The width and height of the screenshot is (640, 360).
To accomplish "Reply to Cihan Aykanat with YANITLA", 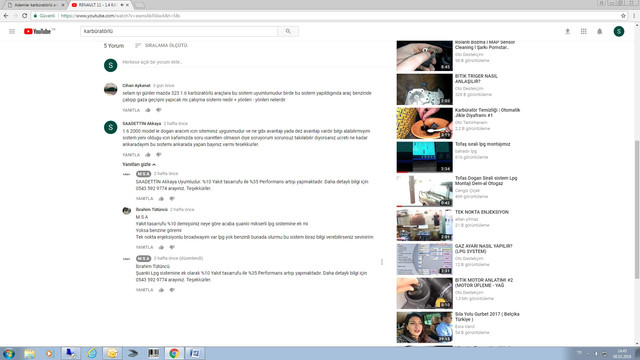I will click(x=131, y=110).
